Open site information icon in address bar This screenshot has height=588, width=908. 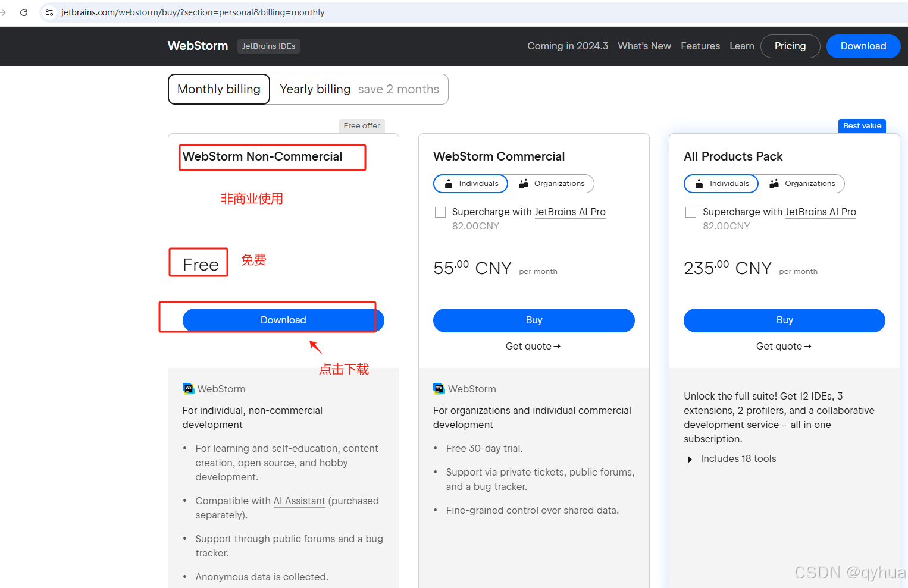[x=49, y=12]
